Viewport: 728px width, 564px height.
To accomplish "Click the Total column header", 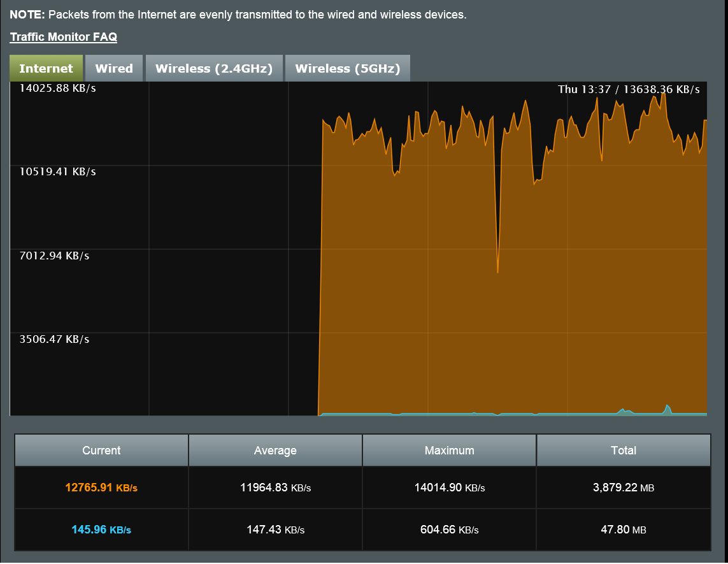I will tap(624, 450).
